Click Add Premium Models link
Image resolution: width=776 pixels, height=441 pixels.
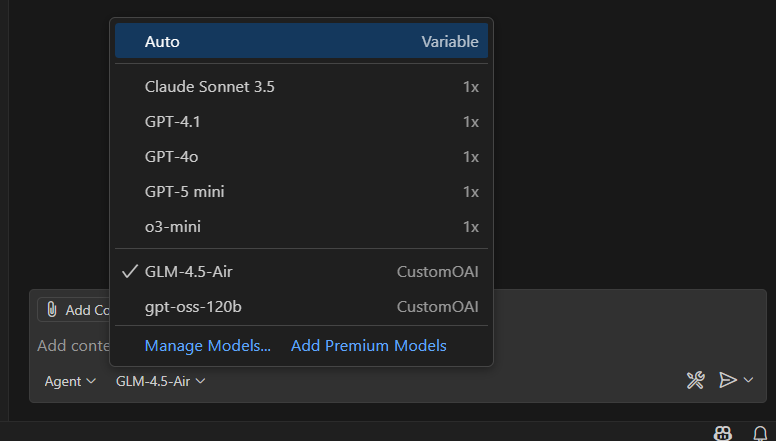[x=368, y=346]
